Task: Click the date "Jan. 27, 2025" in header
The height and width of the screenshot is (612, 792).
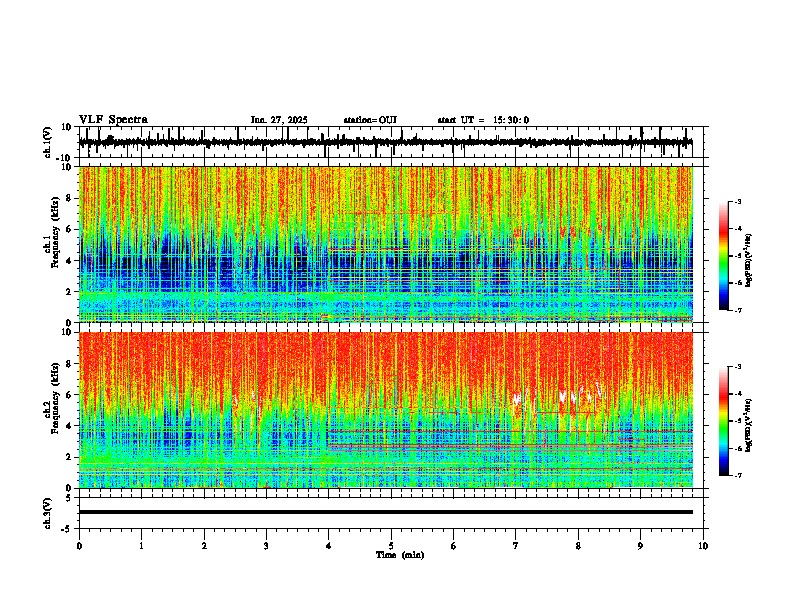Action: click(279, 120)
